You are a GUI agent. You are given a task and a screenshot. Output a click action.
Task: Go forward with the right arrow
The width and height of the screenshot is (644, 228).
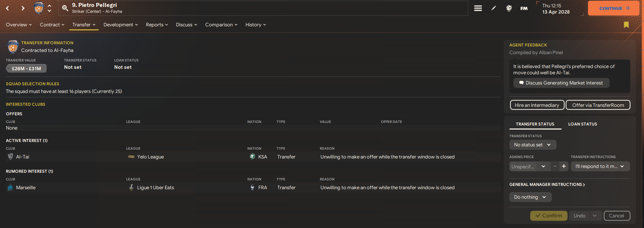pos(23,8)
